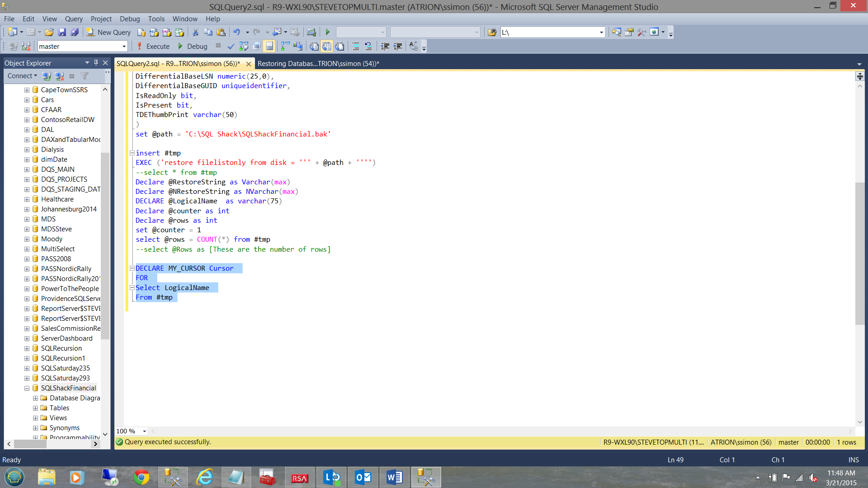This screenshot has width=868, height=488.
Task: Expand the Tables folder node
Action: point(35,408)
